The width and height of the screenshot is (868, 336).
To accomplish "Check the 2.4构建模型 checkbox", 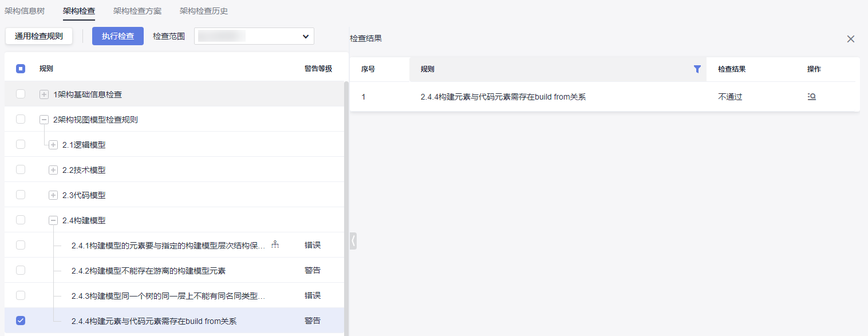I will 21,220.
